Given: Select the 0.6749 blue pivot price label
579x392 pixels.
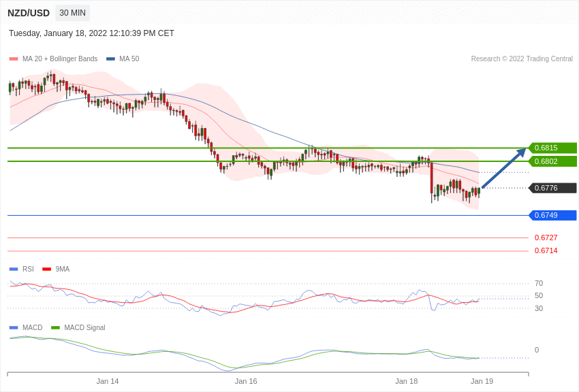Looking at the screenshot, I should pyautogui.click(x=553, y=215).
